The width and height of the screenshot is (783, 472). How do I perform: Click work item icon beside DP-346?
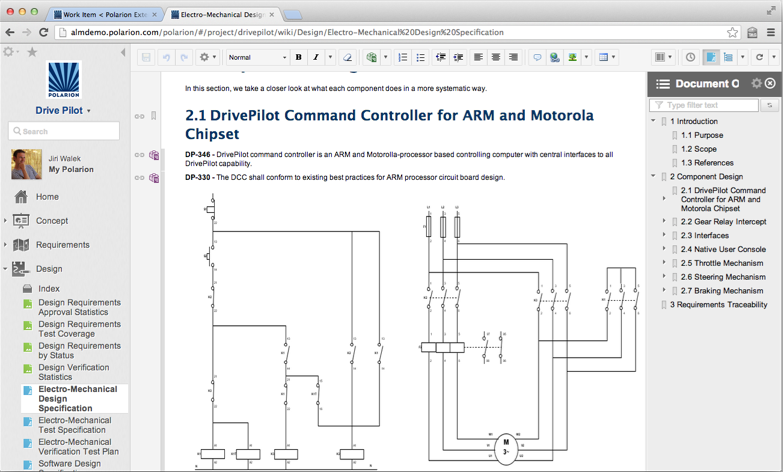coord(154,155)
